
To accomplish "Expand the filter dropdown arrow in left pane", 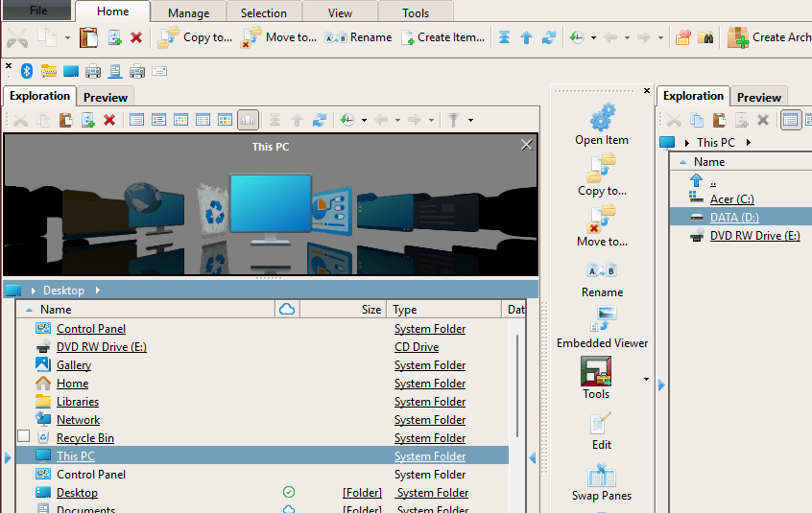I will coord(469,121).
